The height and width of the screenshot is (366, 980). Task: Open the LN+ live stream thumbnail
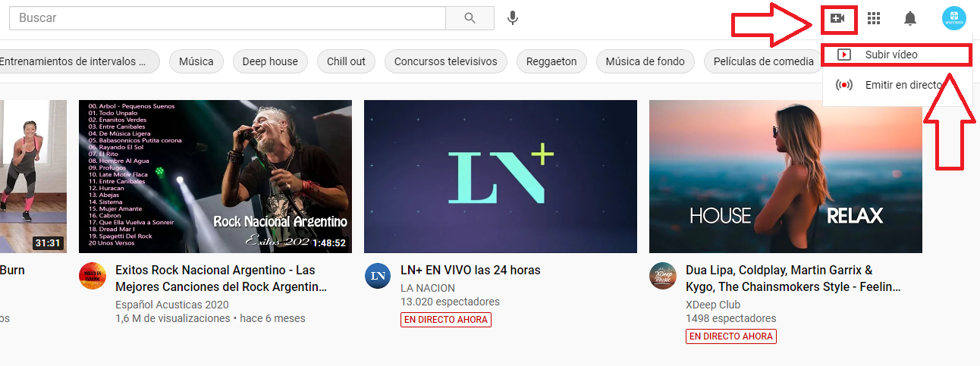(501, 177)
